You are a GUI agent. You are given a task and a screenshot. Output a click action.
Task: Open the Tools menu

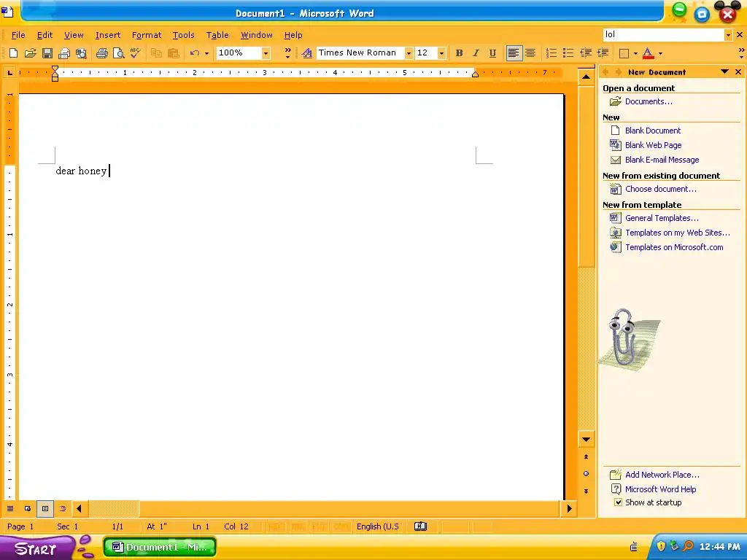tap(183, 35)
